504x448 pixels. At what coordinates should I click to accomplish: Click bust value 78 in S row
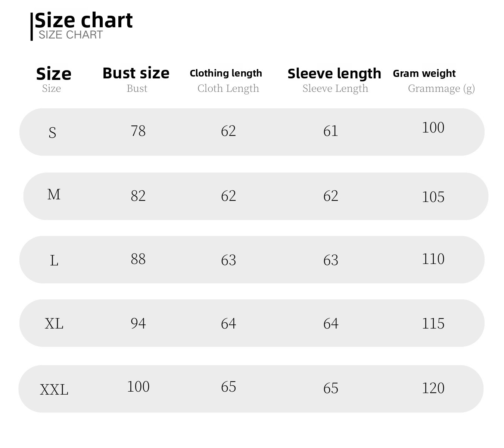(138, 131)
